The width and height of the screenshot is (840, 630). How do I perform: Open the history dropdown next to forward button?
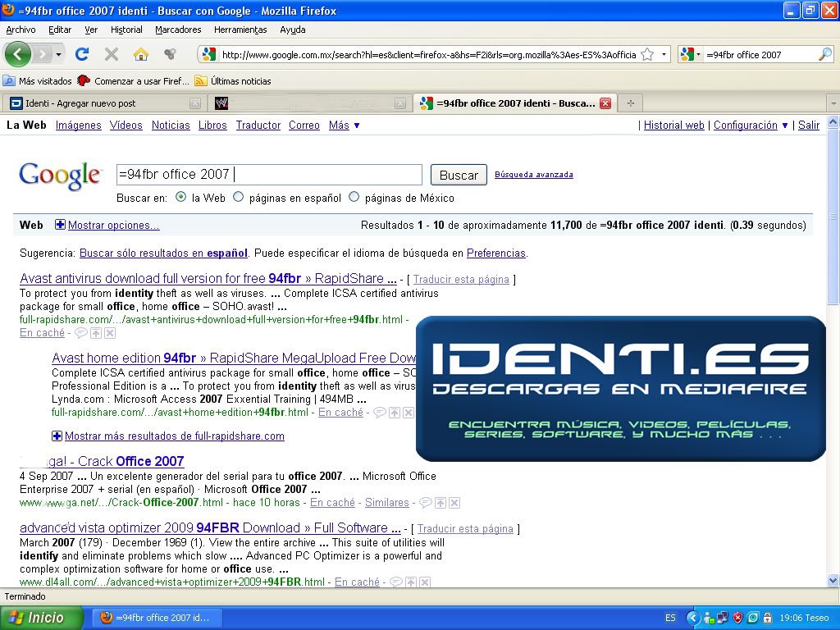click(58, 54)
